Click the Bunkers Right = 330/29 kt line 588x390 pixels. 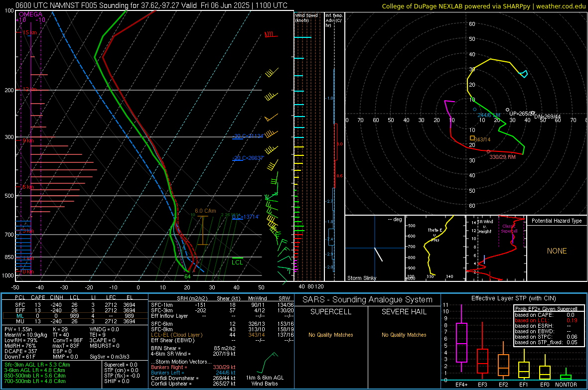[193, 367]
